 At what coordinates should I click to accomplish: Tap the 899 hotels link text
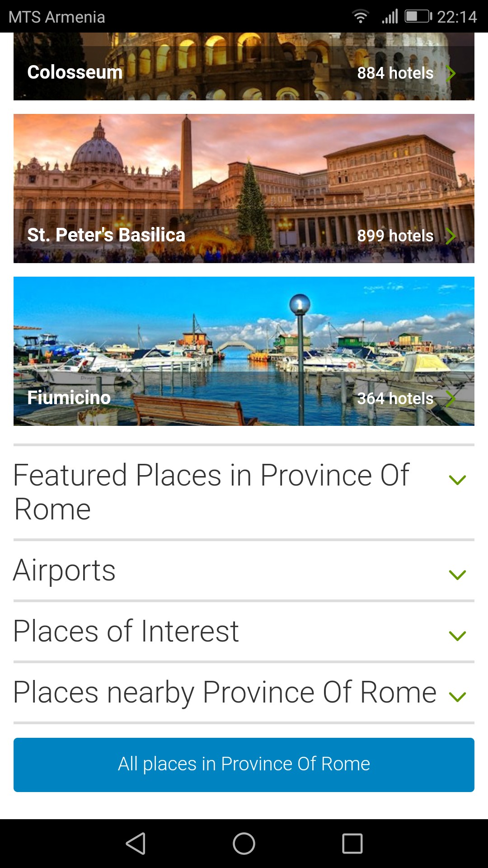click(x=395, y=236)
